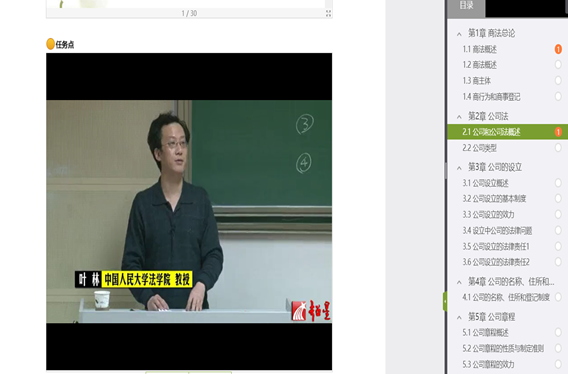The image size is (568, 374).
Task: Collapse the 第4章 公司的名称、住所和 chapter
Action: [x=459, y=282]
